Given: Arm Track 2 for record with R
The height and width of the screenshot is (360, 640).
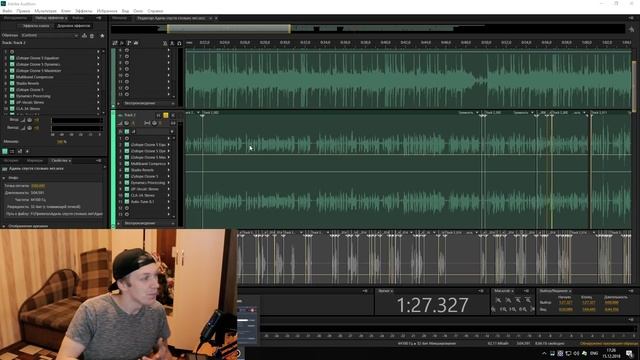Looking at the screenshot, I should click(x=172, y=116).
